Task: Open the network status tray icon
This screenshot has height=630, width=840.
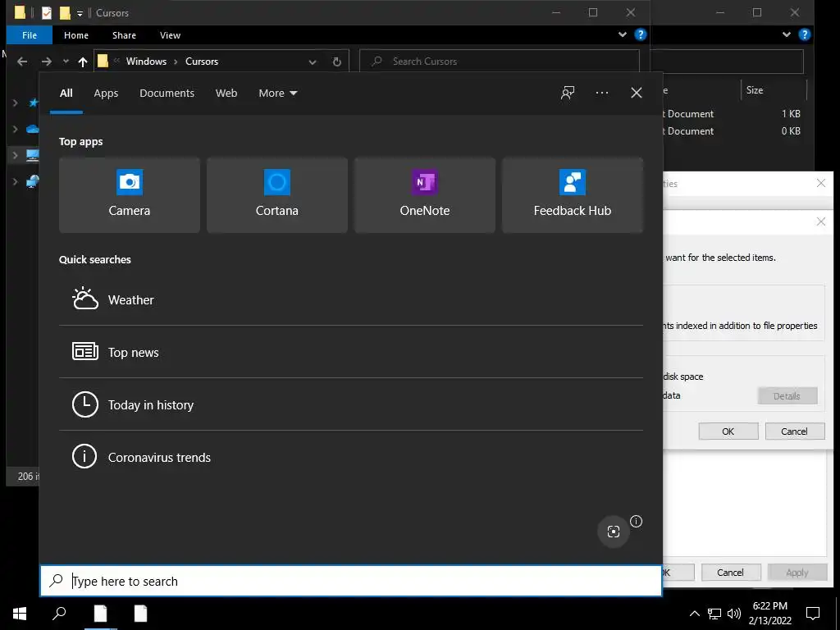Action: point(714,614)
